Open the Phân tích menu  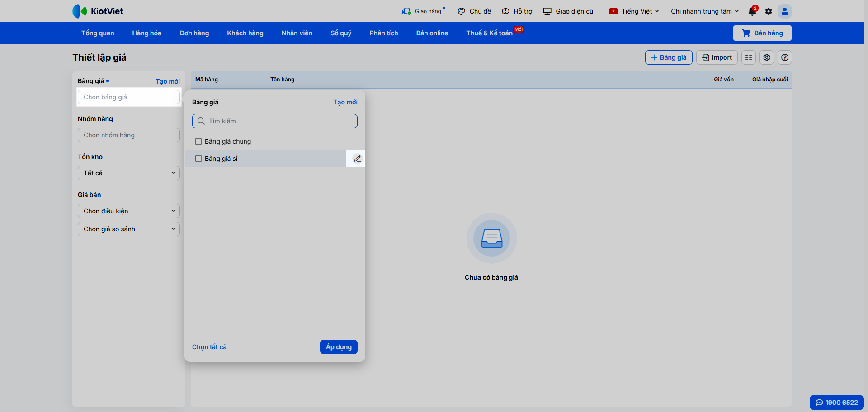click(384, 33)
